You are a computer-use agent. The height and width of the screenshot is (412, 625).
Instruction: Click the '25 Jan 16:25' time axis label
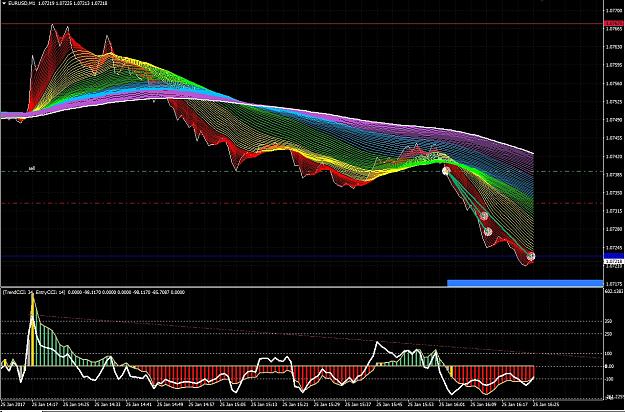click(546, 404)
